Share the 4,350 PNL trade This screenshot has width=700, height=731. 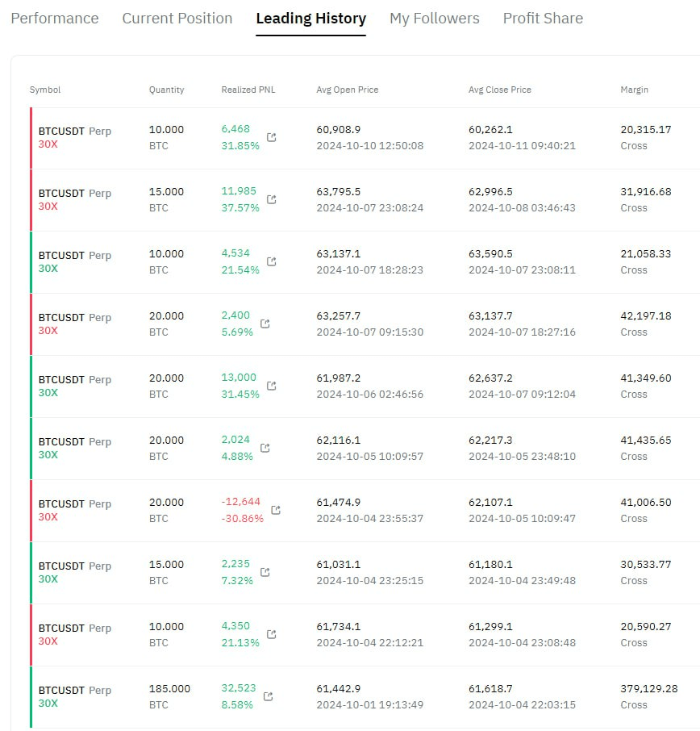[271, 633]
